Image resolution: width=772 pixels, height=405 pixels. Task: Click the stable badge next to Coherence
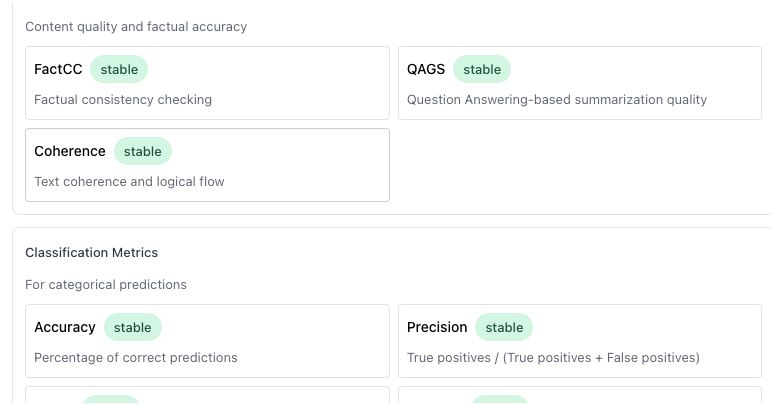143,151
